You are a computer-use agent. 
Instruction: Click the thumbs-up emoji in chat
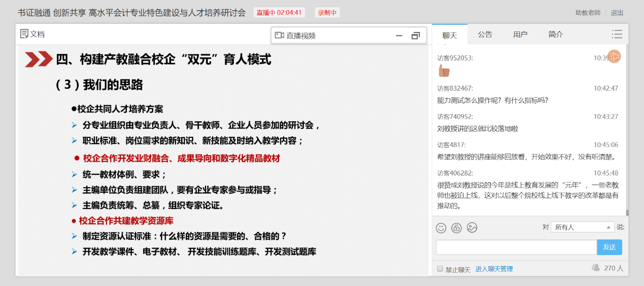pyautogui.click(x=444, y=71)
